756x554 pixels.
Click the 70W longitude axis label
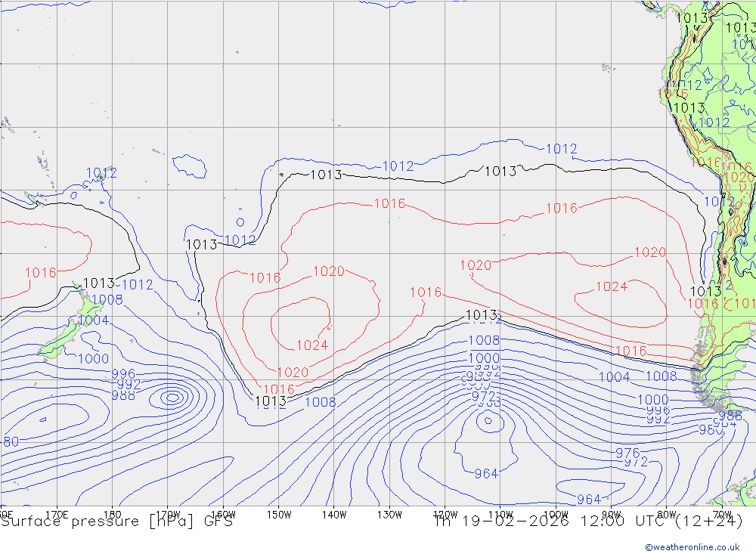tap(722, 514)
